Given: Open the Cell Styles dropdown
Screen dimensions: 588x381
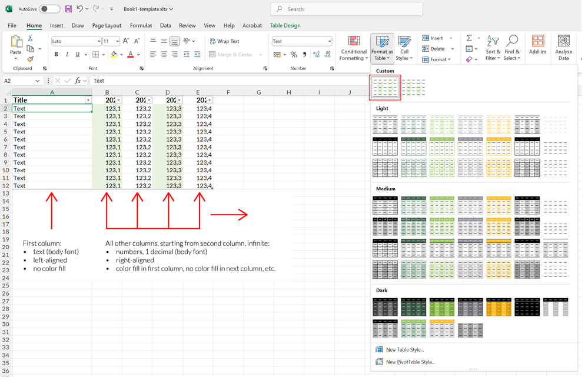Looking at the screenshot, I should coord(404,48).
